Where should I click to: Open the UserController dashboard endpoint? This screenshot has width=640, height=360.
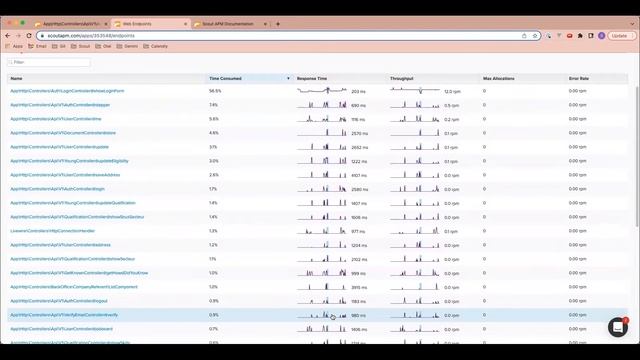coord(62,329)
